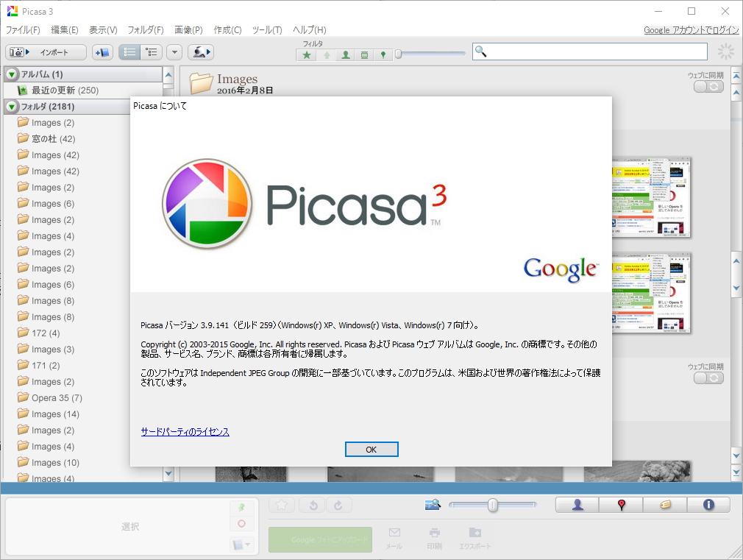This screenshot has height=560, width=743.
Task: Select the flat thumbnail view icon
Action: click(x=129, y=52)
